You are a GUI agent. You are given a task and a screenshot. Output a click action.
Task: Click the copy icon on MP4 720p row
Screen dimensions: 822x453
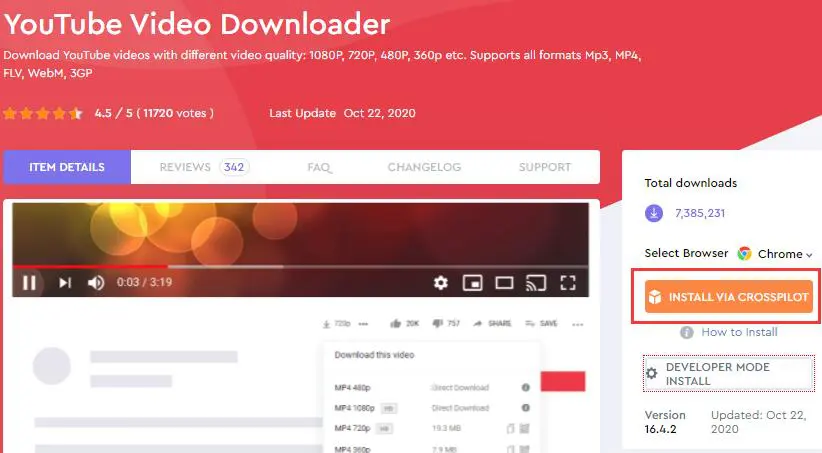(x=510, y=428)
